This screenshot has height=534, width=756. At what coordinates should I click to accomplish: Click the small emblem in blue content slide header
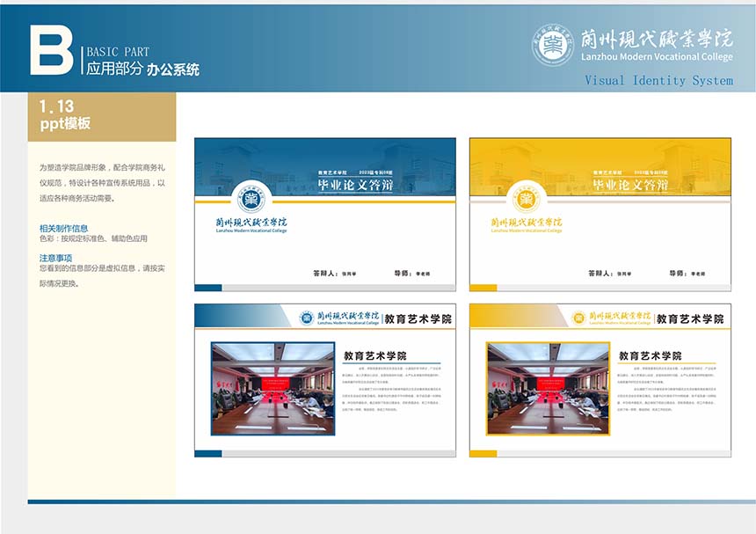coord(306,318)
